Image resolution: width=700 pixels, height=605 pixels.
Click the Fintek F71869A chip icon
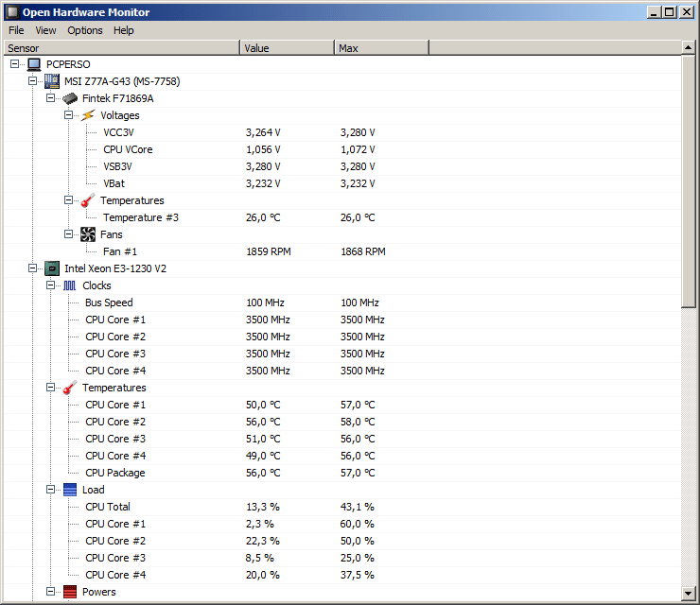[70, 98]
